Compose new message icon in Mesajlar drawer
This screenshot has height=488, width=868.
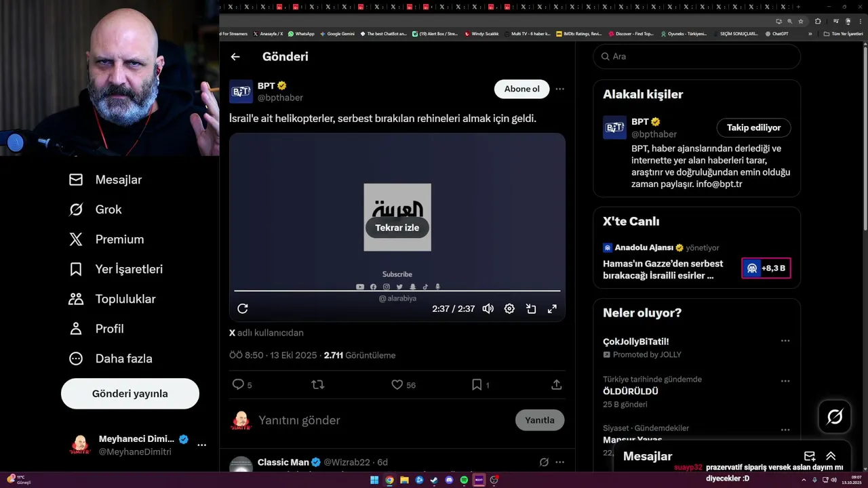(810, 456)
